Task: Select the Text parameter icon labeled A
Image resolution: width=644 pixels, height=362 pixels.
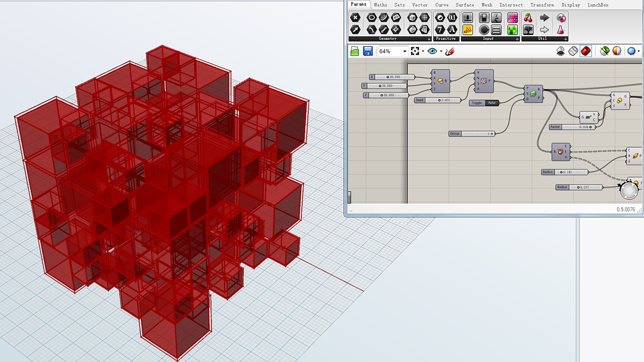Action: point(452,30)
